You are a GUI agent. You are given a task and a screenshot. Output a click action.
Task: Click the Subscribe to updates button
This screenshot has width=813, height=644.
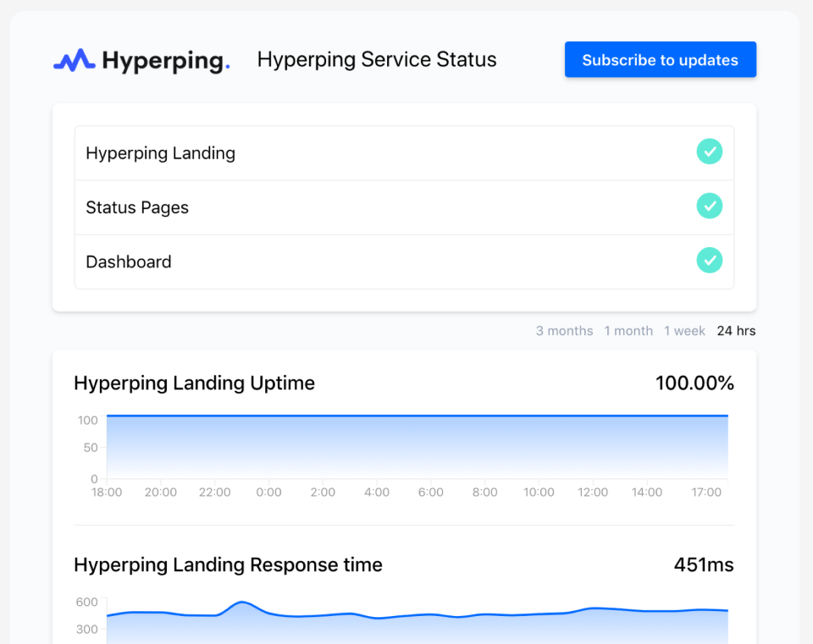click(660, 60)
